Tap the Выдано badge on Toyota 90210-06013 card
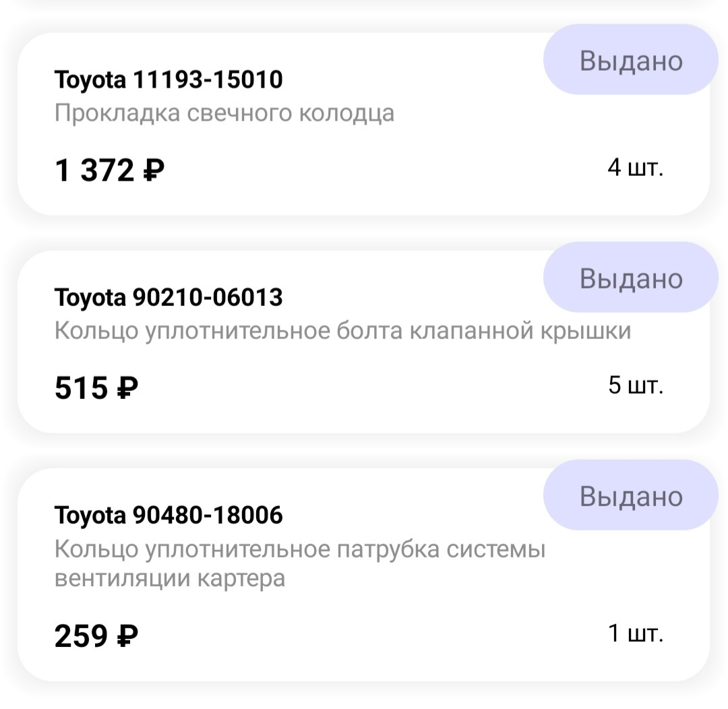The height and width of the screenshot is (709, 728). pyautogui.click(x=630, y=278)
